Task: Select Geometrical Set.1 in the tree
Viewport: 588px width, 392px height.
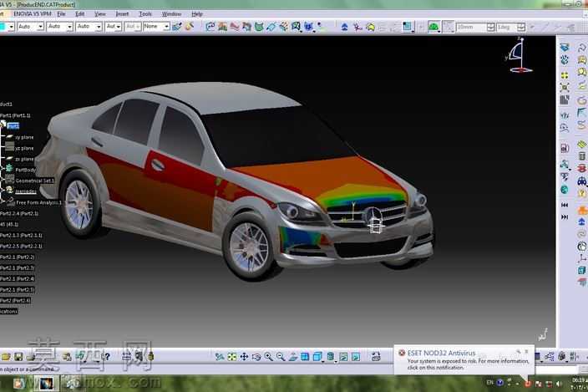Action: point(34,181)
